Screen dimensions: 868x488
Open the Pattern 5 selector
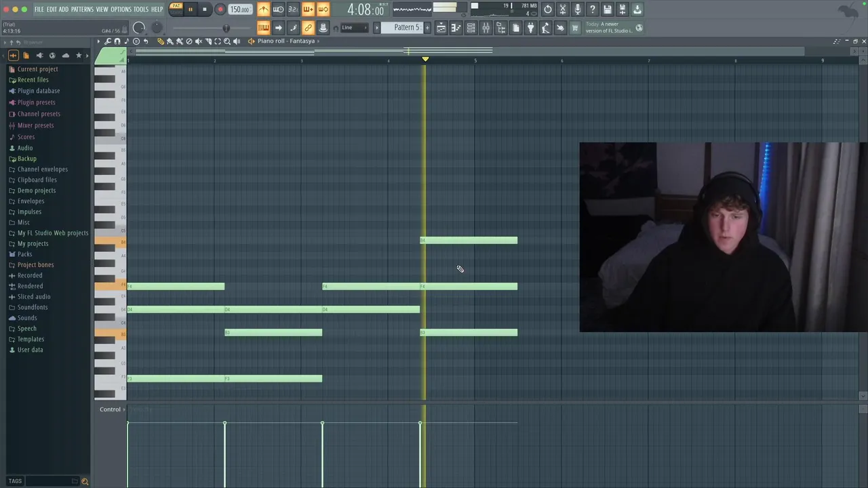(402, 28)
